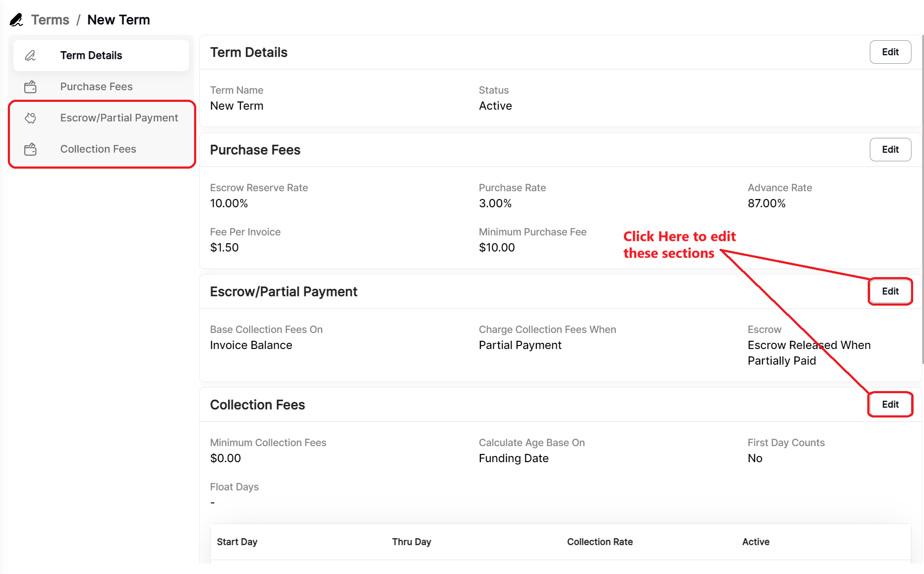Open Term Details sidebar tab
The width and height of the screenshot is (924, 574).
click(x=91, y=55)
